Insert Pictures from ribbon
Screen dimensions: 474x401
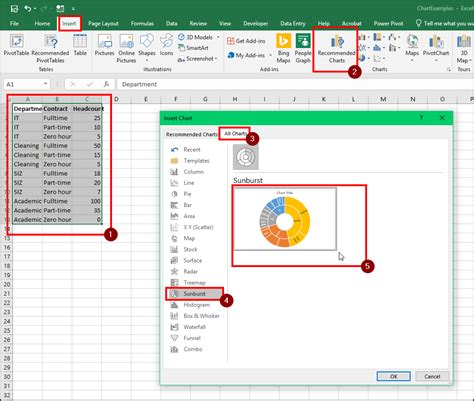[x=104, y=45]
